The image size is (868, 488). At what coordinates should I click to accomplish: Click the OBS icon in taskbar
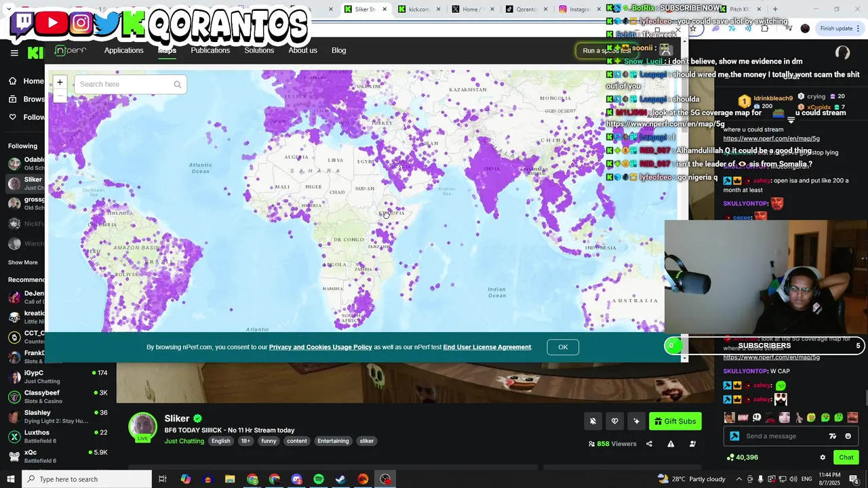coord(385,479)
